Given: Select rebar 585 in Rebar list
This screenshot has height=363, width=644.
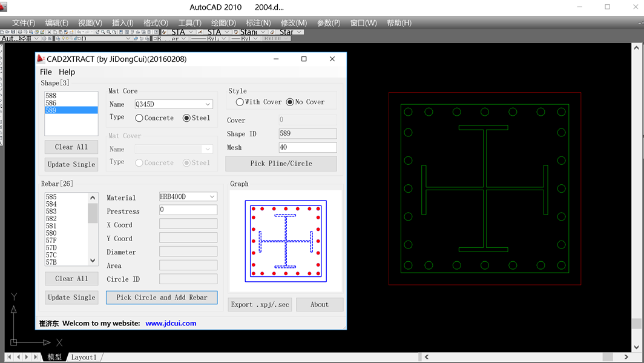Looking at the screenshot, I should (x=66, y=197).
